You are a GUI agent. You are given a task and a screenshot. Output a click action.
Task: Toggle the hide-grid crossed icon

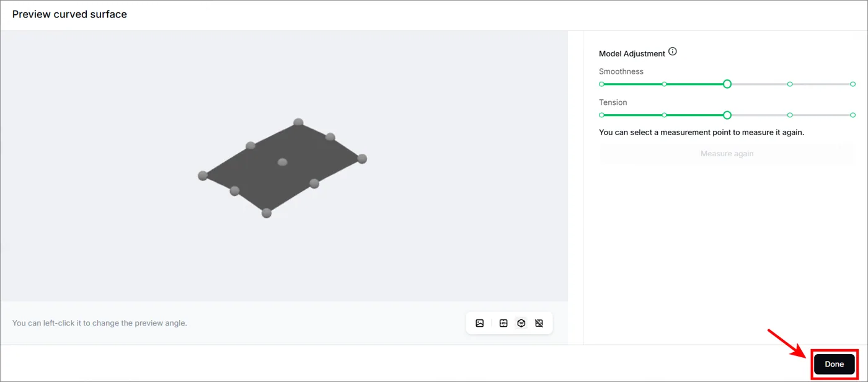point(539,323)
